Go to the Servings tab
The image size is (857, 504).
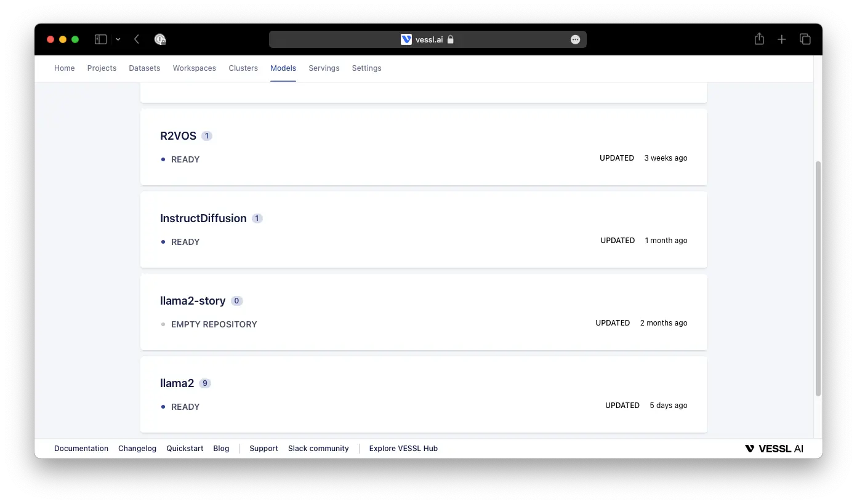[x=324, y=68]
